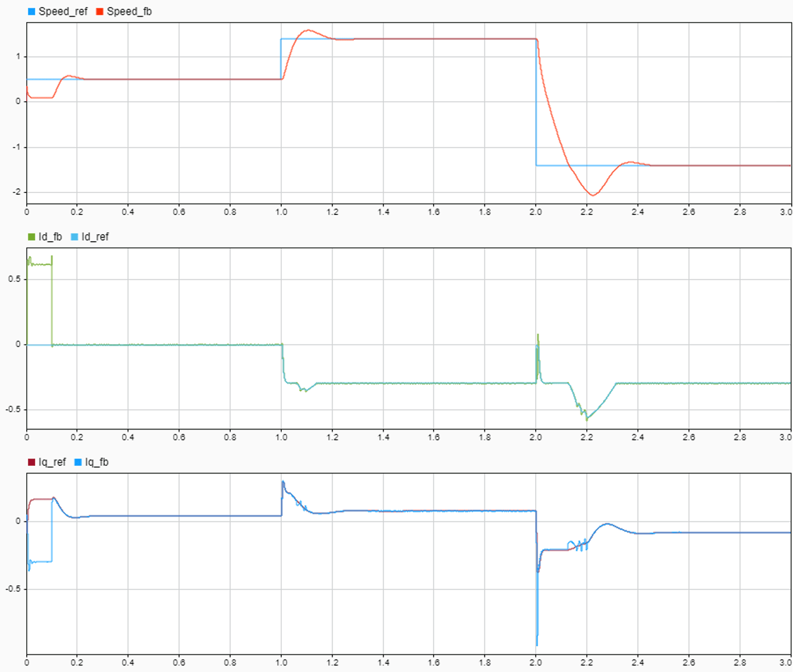Click the red Speed_fb legend swatch
This screenshot has width=799, height=672.
click(x=100, y=11)
